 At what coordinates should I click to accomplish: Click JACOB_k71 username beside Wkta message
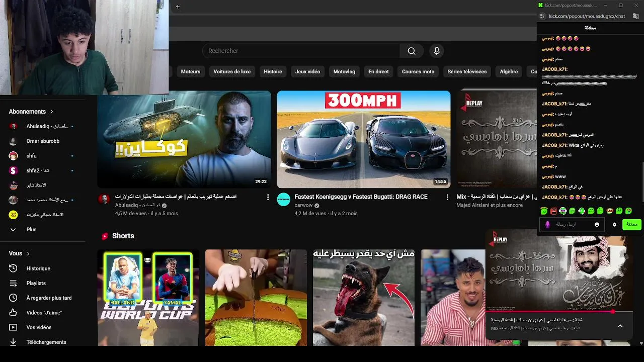pos(554,145)
